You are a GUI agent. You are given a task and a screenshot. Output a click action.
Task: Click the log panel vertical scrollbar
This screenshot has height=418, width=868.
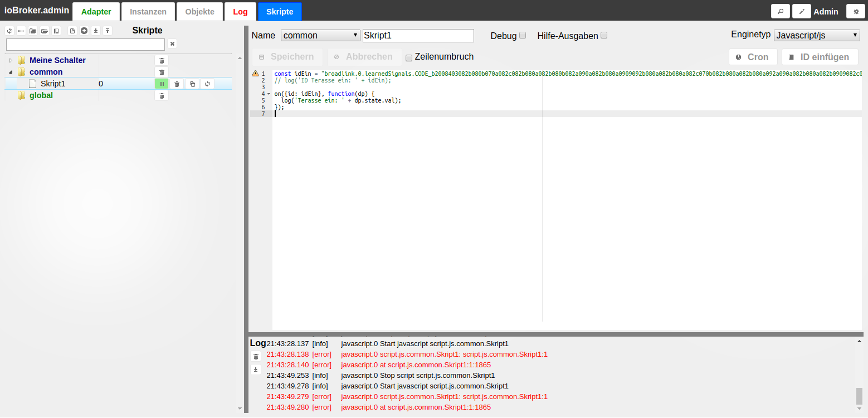(859, 396)
